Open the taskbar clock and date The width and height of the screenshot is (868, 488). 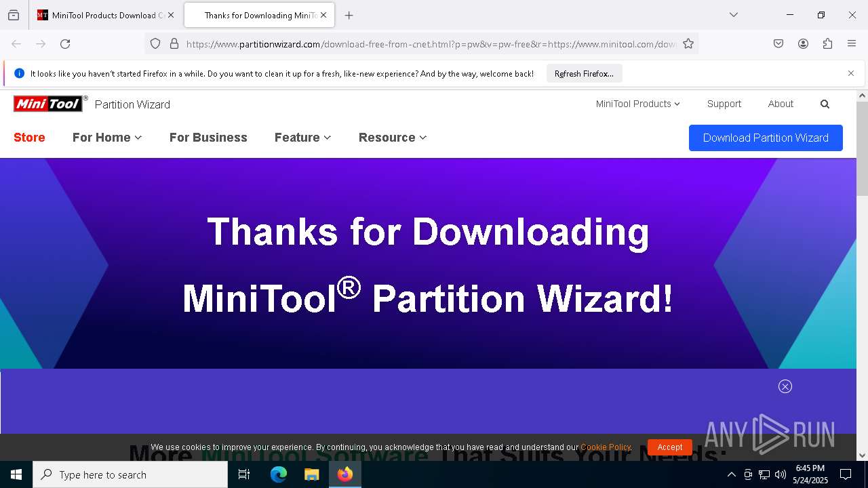click(810, 474)
